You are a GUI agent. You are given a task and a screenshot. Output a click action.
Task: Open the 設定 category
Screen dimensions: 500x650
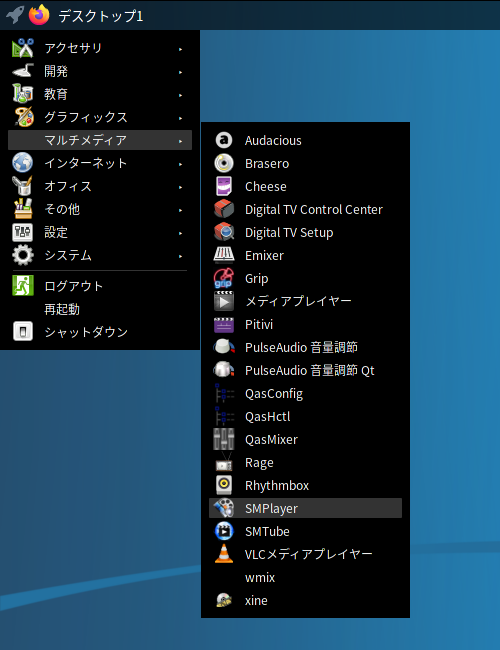(x=100, y=232)
